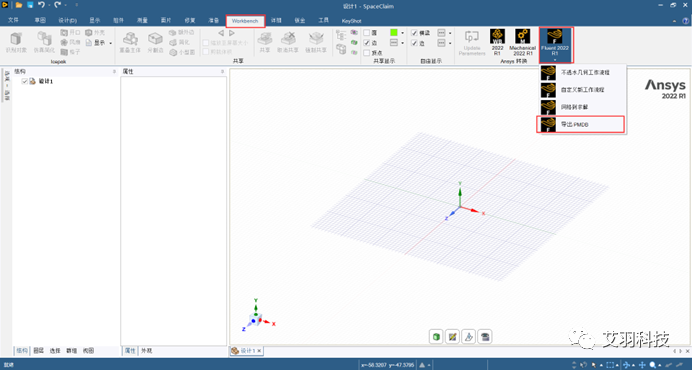Toggle the 边 checkbox in 共享显示 group
Screen dimensions: 692x370
tap(366, 43)
